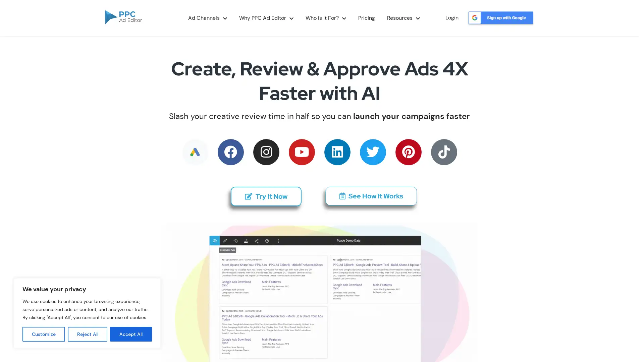
Task: Expand the Who is it For? dropdown
Action: point(326,18)
